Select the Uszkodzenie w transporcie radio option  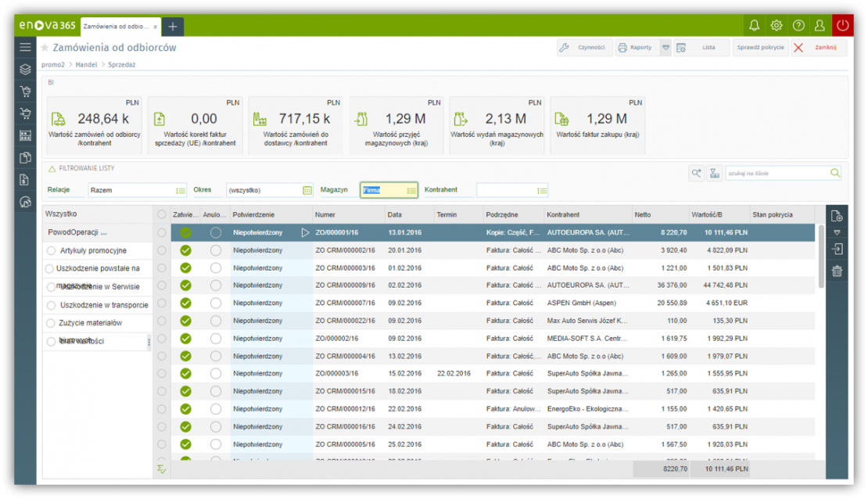[x=52, y=305]
